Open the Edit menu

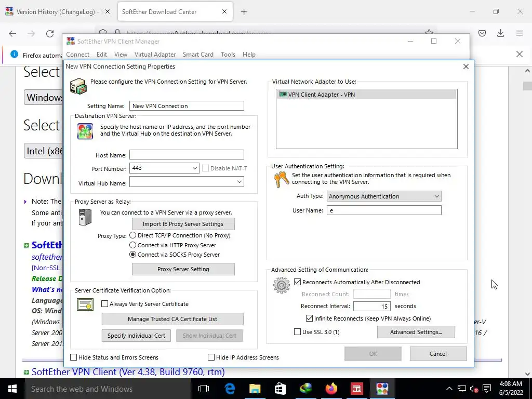tap(101, 54)
